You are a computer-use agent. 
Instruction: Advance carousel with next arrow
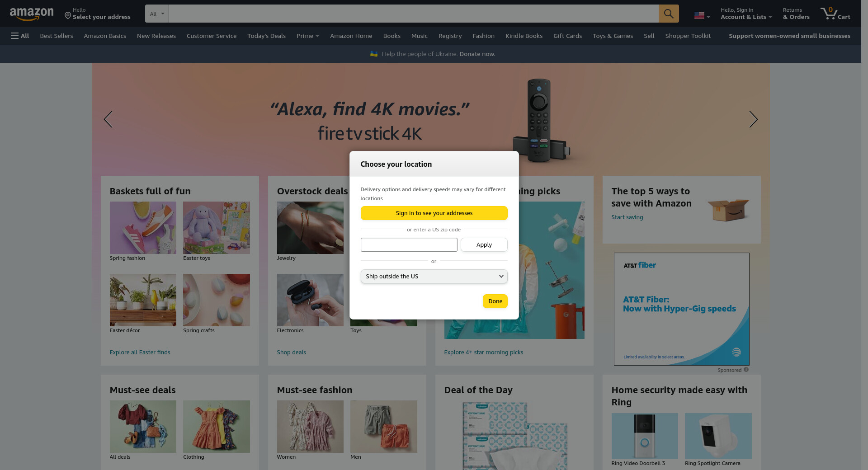click(x=753, y=119)
